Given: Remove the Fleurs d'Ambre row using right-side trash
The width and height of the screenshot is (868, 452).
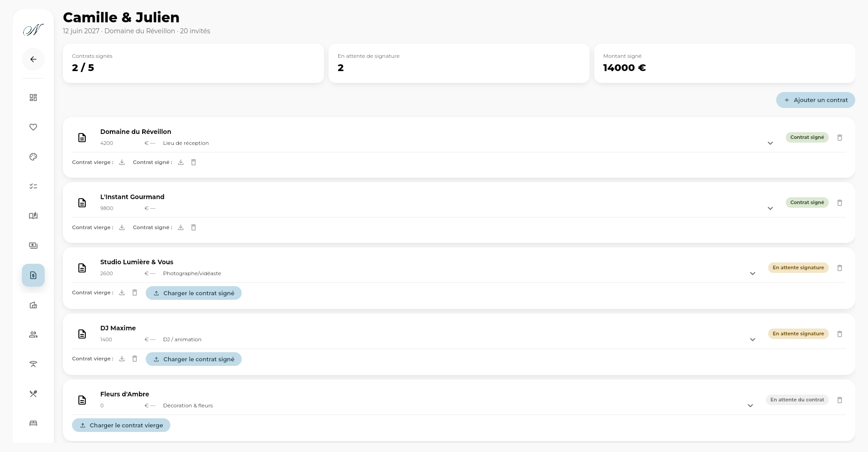Looking at the screenshot, I should point(840,400).
